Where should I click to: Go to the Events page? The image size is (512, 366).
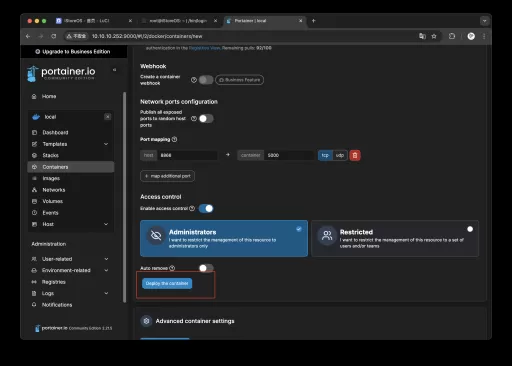coord(50,213)
